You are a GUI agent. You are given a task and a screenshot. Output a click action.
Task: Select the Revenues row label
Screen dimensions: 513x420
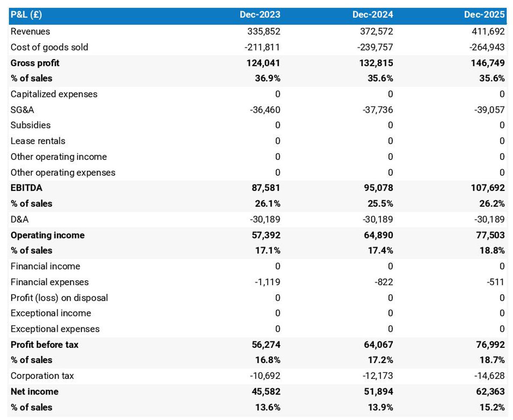tap(30, 31)
